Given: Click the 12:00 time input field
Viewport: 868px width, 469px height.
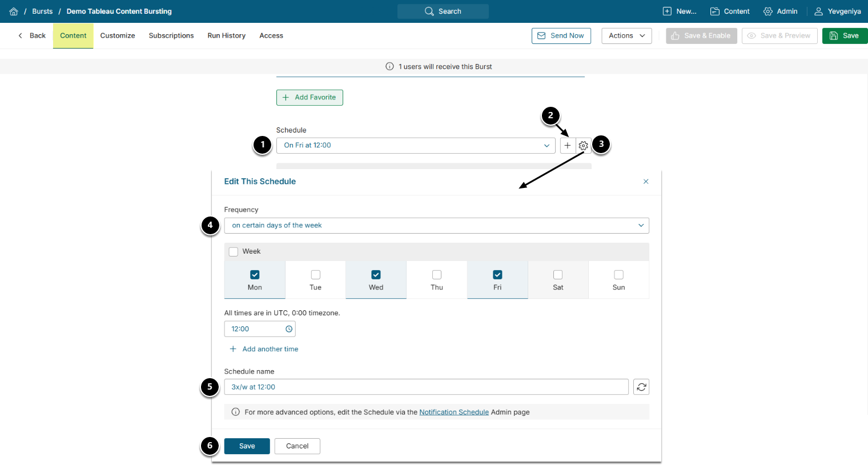Looking at the screenshot, I should (260, 329).
